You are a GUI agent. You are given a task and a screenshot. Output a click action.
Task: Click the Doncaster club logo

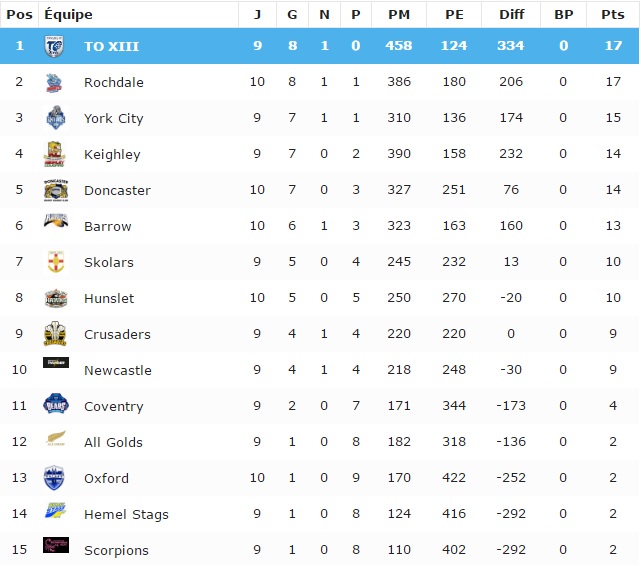[55, 190]
